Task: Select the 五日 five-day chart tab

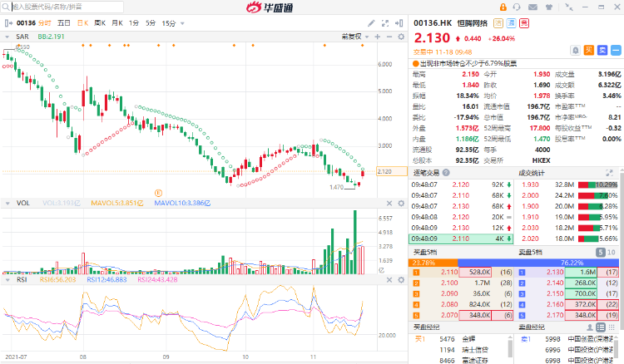Action: pos(64,23)
